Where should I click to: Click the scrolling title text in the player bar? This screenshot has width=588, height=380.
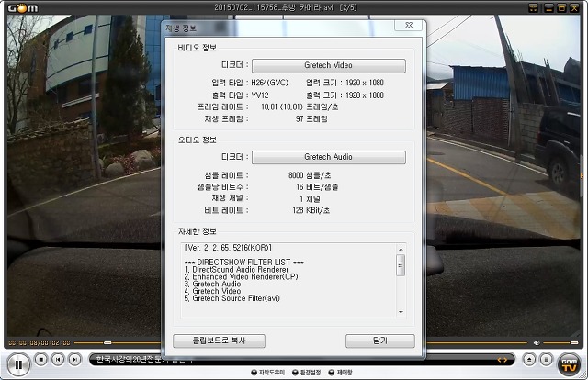point(144,360)
